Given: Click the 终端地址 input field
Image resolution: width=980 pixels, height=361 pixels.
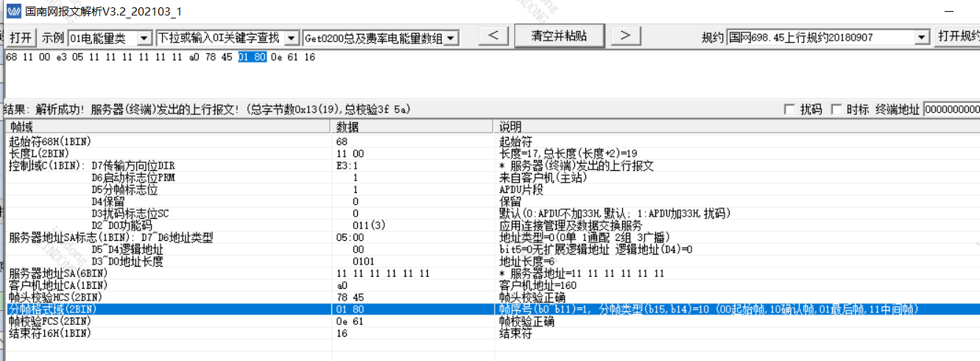Looking at the screenshot, I should coord(951,110).
